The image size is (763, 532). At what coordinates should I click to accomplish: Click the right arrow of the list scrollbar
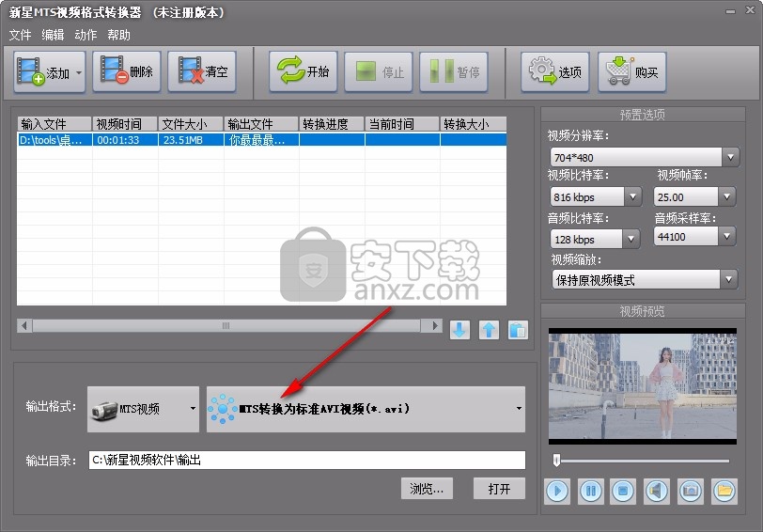434,325
